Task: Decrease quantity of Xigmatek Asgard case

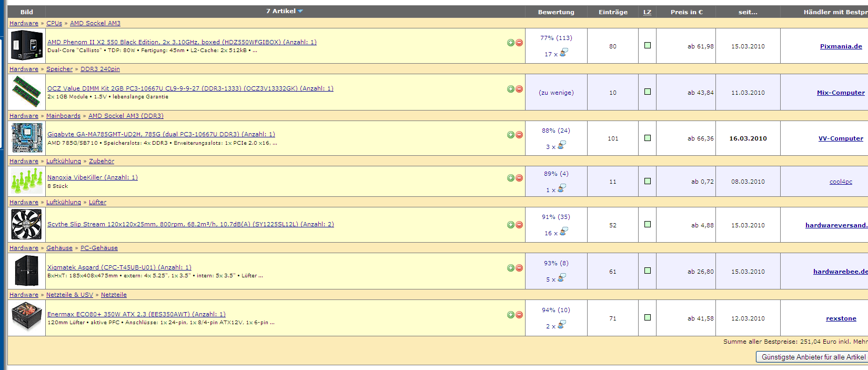Action: point(519,268)
